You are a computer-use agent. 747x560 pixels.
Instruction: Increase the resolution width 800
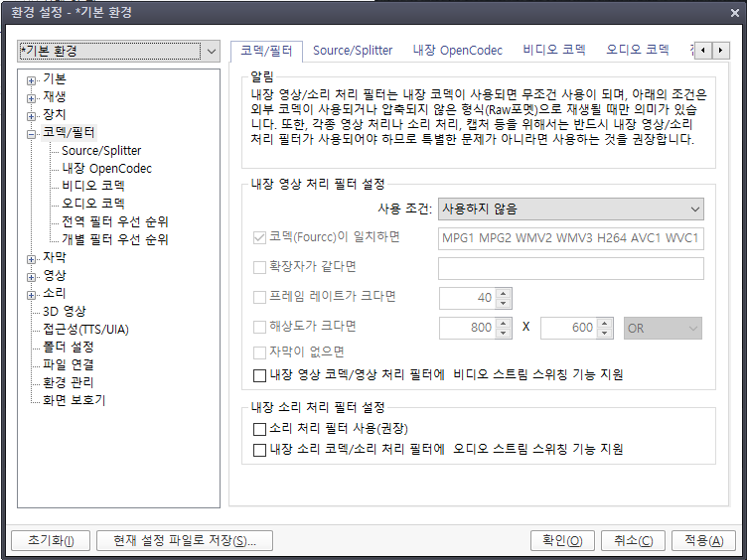pos(503,323)
